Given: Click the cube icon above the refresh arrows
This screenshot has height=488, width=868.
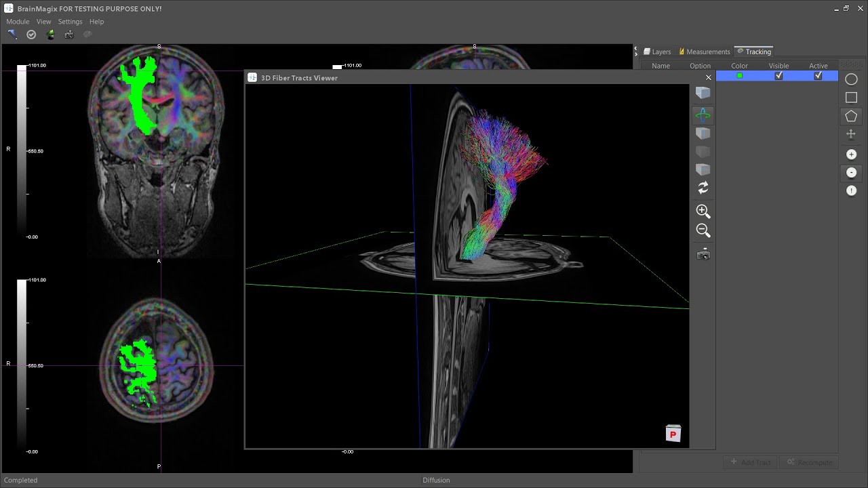Looking at the screenshot, I should click(703, 169).
